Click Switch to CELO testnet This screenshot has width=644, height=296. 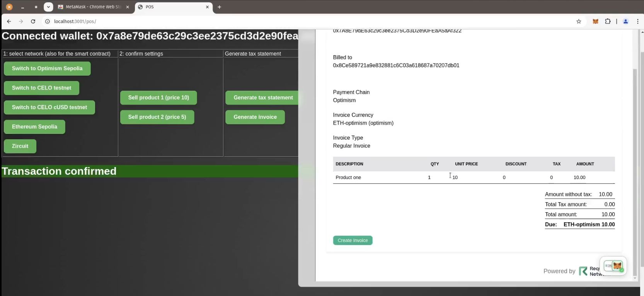41,88
